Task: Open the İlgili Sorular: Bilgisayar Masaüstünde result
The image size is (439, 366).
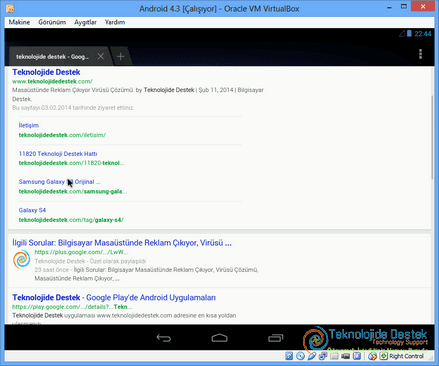Action: (x=122, y=243)
